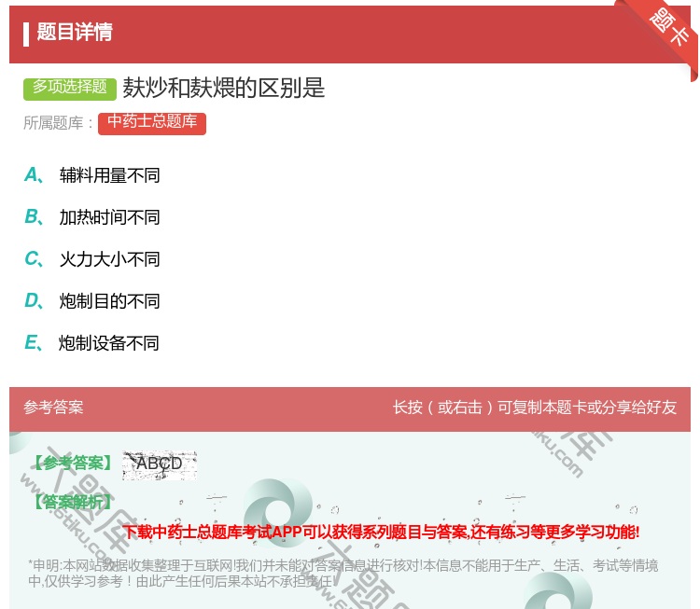Click the 【答案解析】 green label
The image size is (700, 609).
73,503
